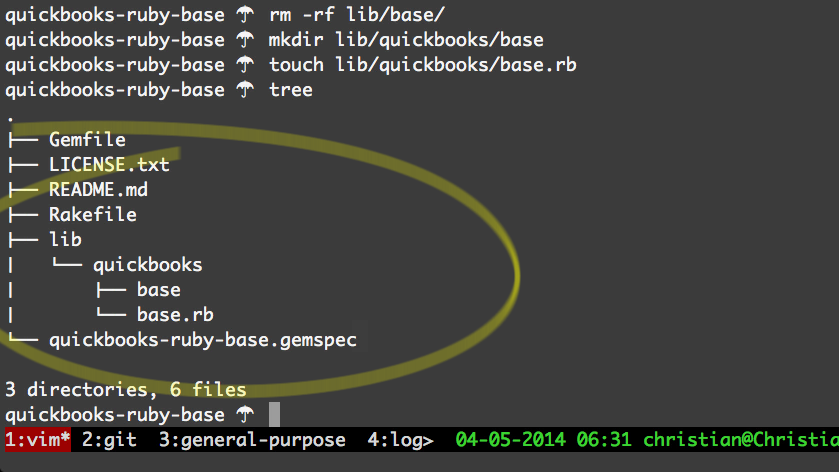Click the umbrella prompt icon before 'touch'
The width and height of the screenshot is (839, 472).
tap(246, 65)
